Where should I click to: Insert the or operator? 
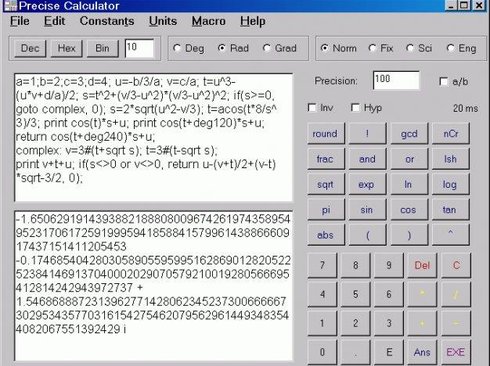(409, 159)
